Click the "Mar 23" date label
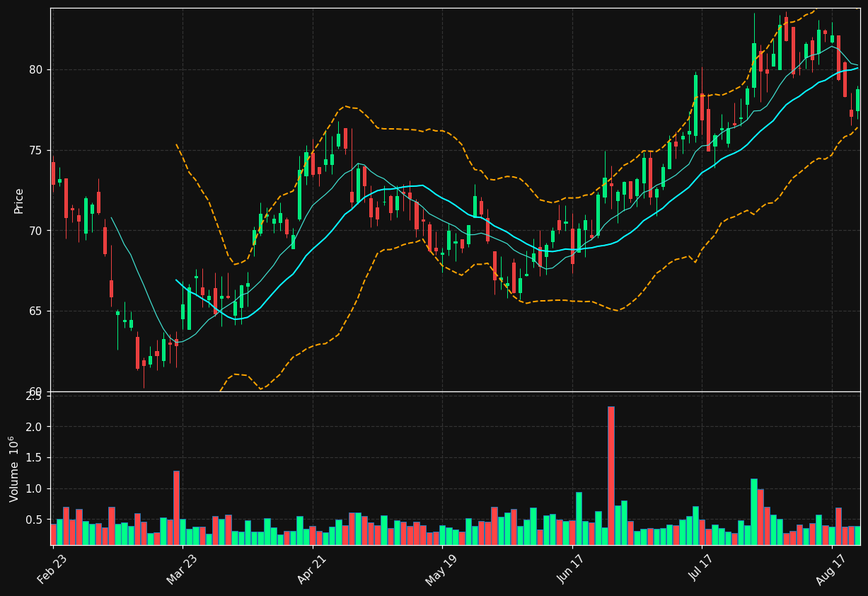The width and height of the screenshot is (868, 596). pyautogui.click(x=182, y=570)
